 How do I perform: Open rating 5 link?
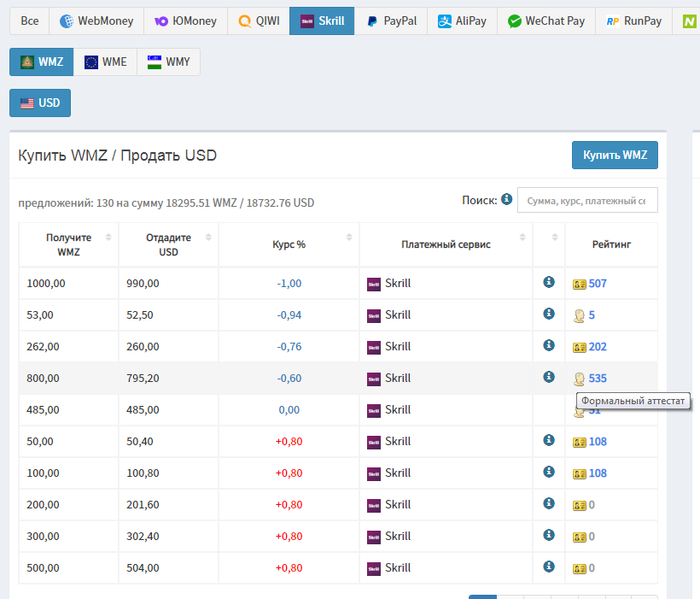pos(592,315)
